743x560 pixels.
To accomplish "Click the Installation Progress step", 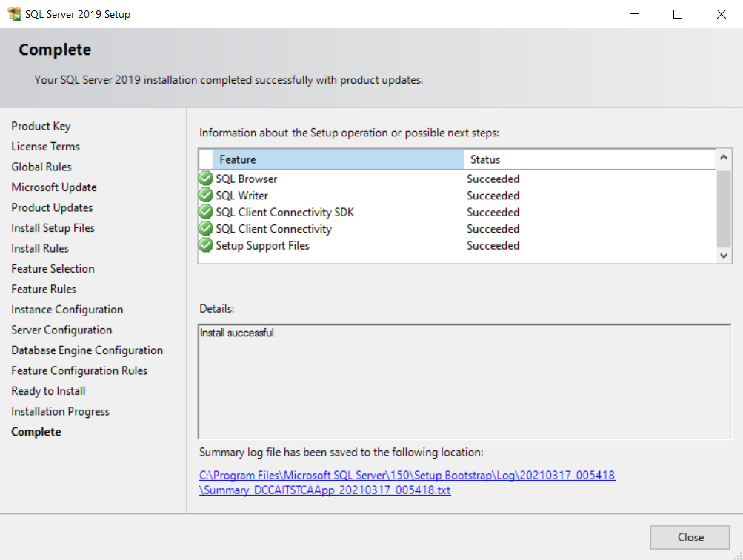I will click(60, 411).
